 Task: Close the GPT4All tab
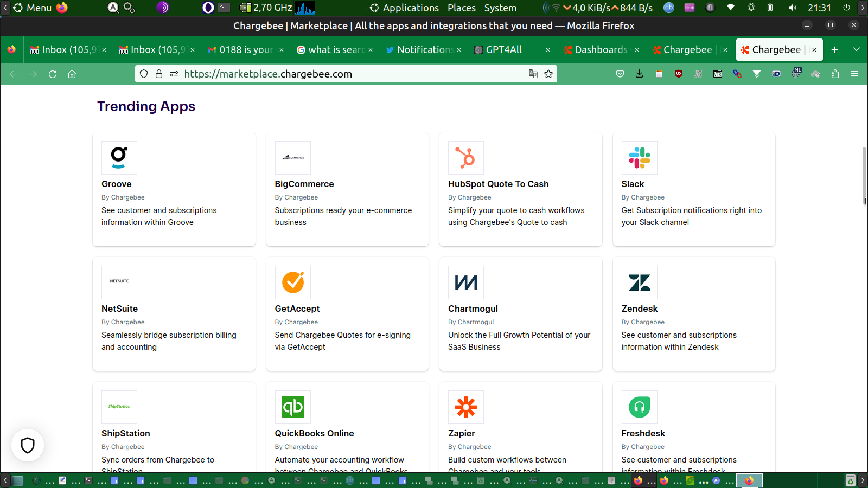pos(548,50)
